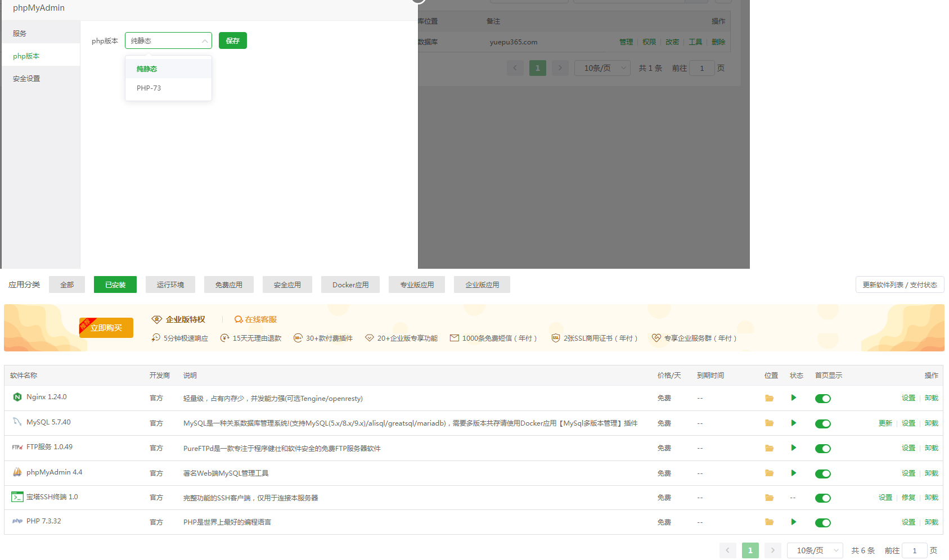Image resolution: width=949 pixels, height=560 pixels.
Task: Click the PHP logo icon
Action: 17,521
